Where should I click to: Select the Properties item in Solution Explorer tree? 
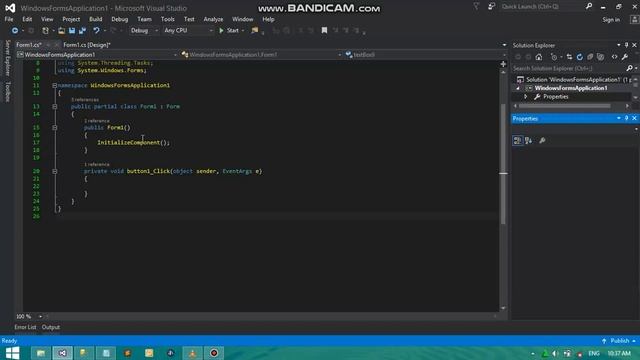556,97
